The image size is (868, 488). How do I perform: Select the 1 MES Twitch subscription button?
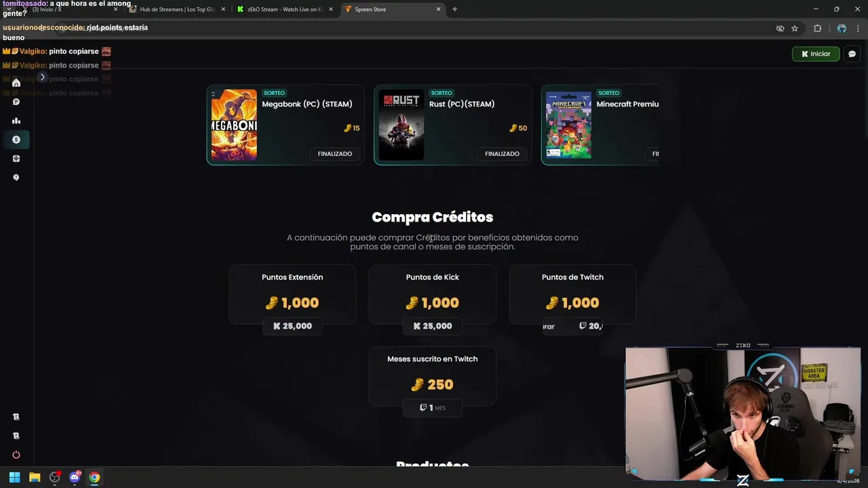click(x=433, y=407)
